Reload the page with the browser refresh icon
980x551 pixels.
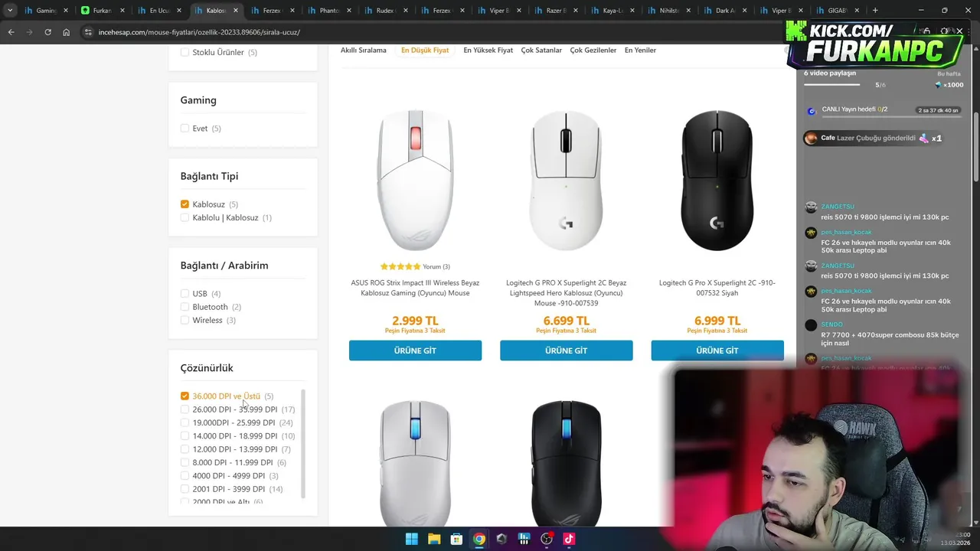(x=47, y=32)
